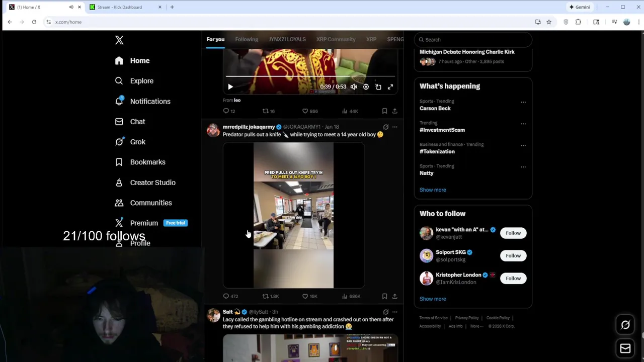Open the Explore page
Image resolution: width=644 pixels, height=362 pixels.
(x=134, y=81)
